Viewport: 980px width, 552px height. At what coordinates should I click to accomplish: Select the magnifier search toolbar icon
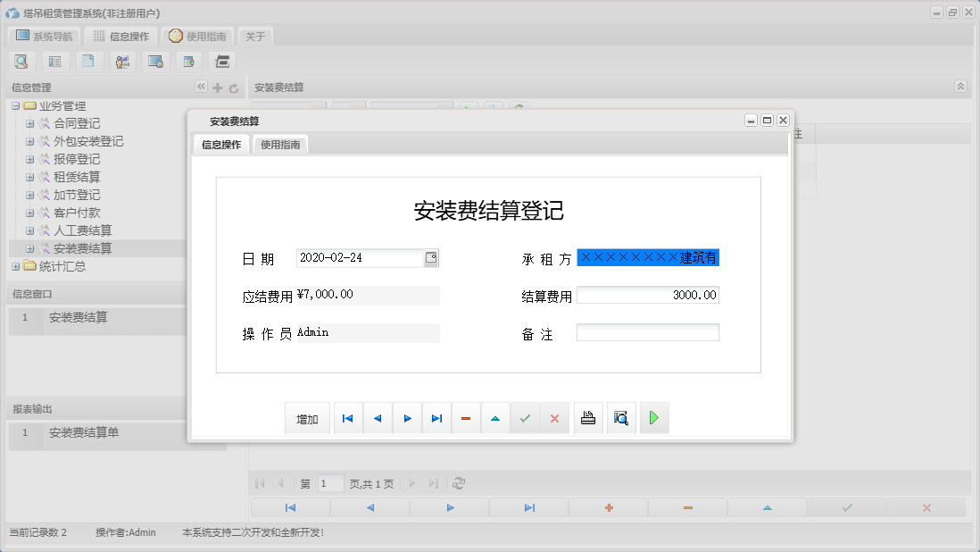point(21,61)
